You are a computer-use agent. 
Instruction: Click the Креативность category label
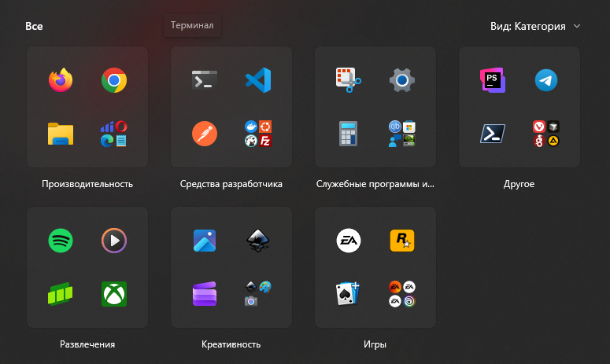(231, 344)
